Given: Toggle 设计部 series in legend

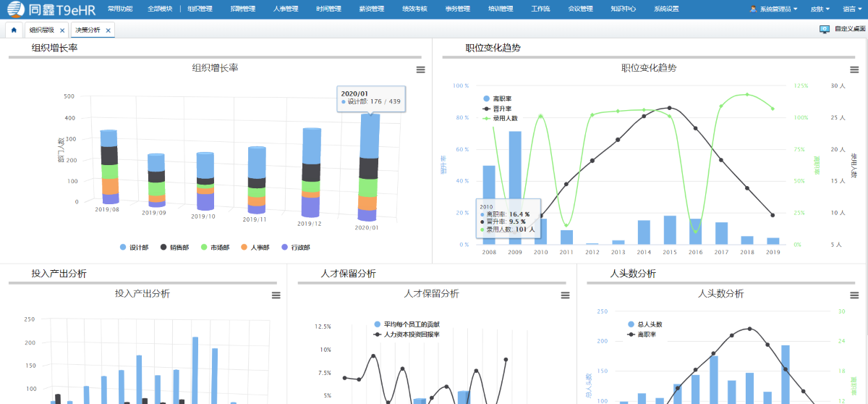Looking at the screenshot, I should point(135,248).
